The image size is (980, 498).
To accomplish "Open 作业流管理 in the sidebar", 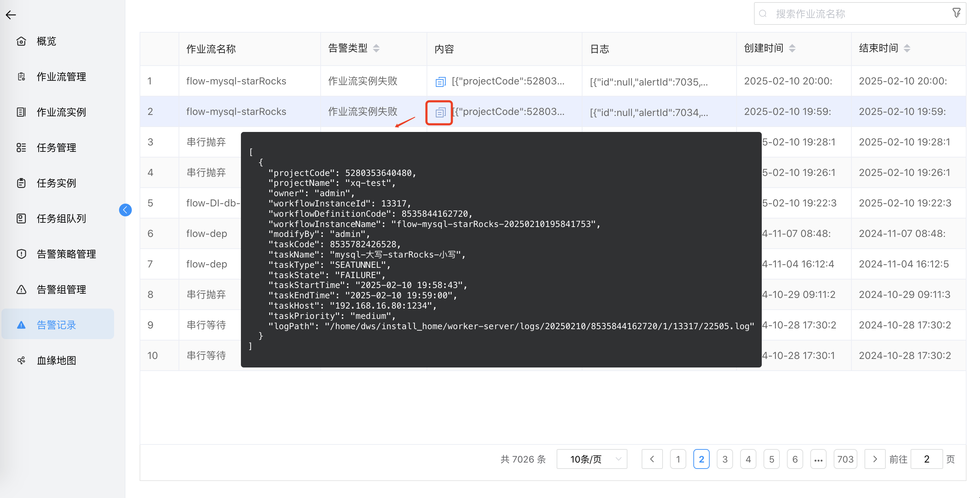I will tap(61, 77).
